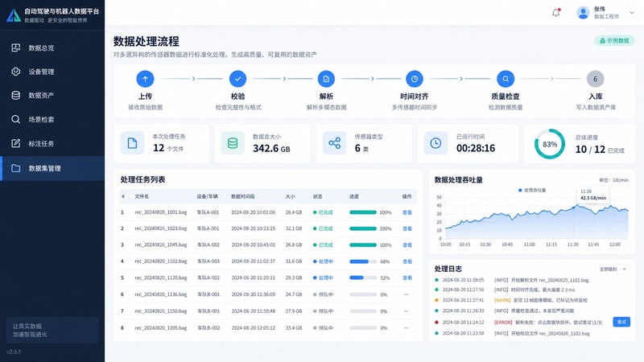Open the notification bell icon
This screenshot has width=644, height=362.
[555, 13]
